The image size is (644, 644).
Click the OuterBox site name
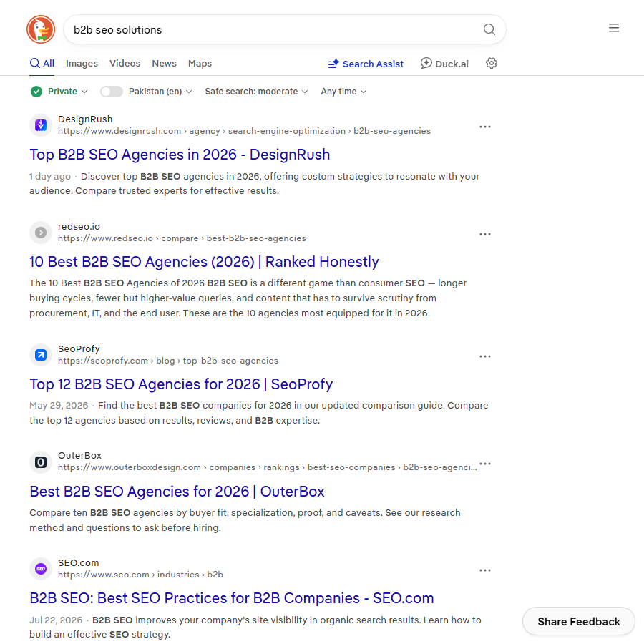click(x=79, y=456)
